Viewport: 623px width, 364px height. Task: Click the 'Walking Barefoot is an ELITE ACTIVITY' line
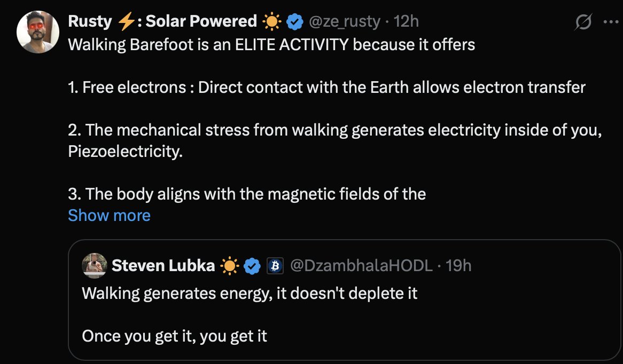[x=271, y=44]
